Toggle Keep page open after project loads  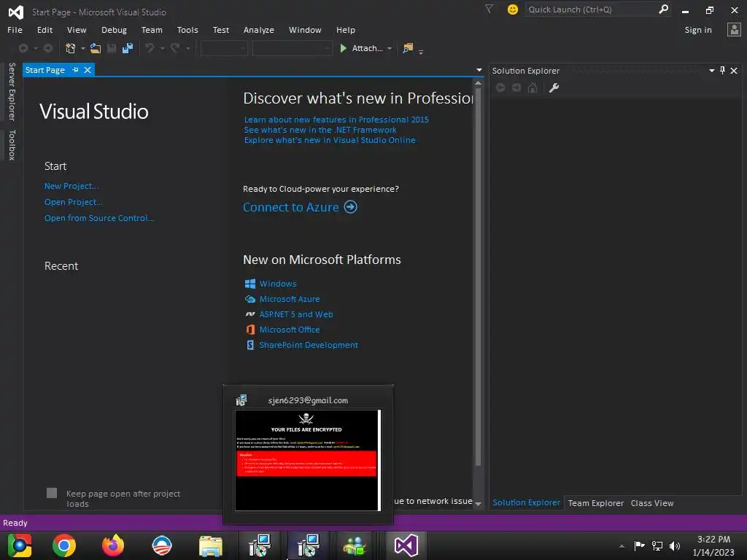52,493
